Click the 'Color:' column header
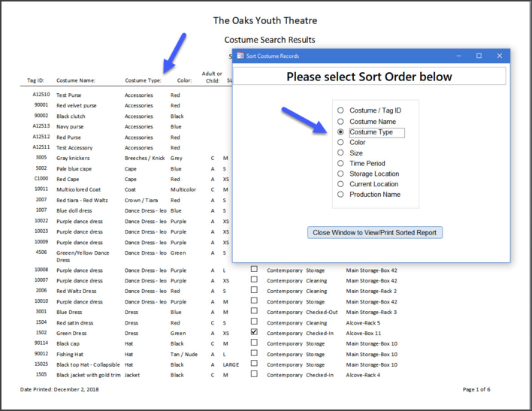The height and width of the screenshot is (411, 532). pyautogui.click(x=184, y=80)
